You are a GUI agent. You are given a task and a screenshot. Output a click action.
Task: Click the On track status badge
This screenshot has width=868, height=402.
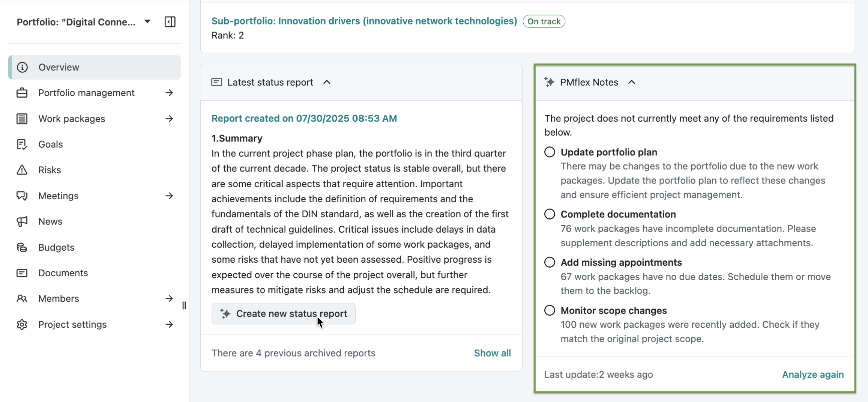pyautogui.click(x=544, y=21)
